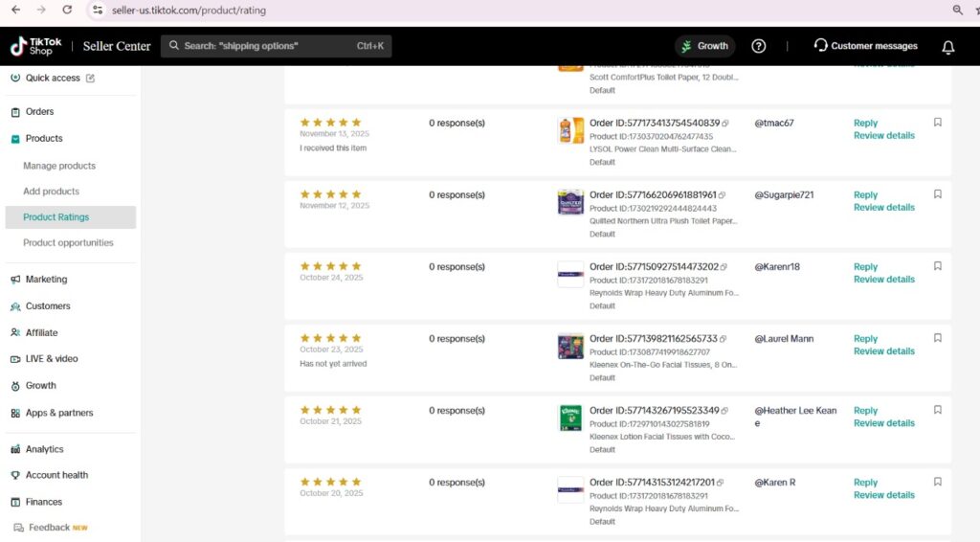980x542 pixels.
Task: Expand the Marketing sidebar menu
Action: click(46, 280)
